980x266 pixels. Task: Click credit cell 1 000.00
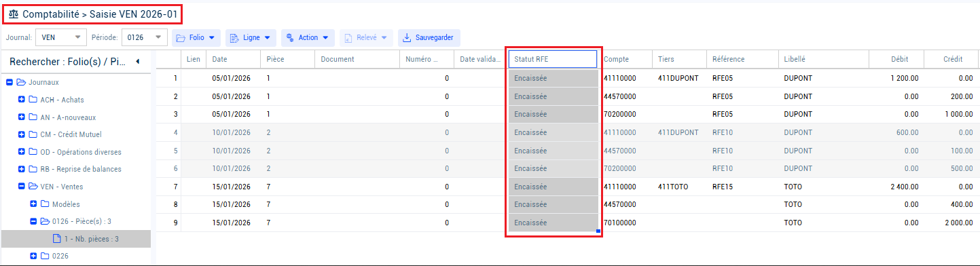coord(951,114)
